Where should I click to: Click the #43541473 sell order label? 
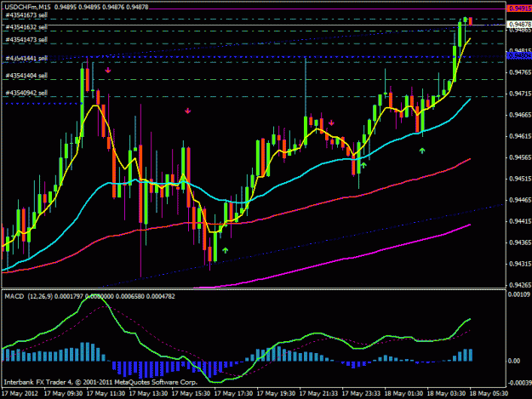tap(26, 40)
